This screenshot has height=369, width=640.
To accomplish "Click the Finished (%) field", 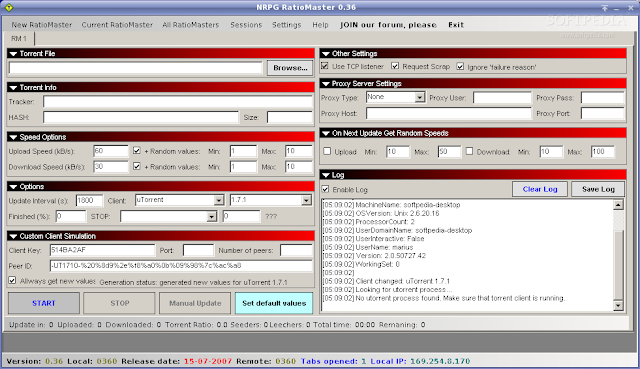I will [x=71, y=216].
